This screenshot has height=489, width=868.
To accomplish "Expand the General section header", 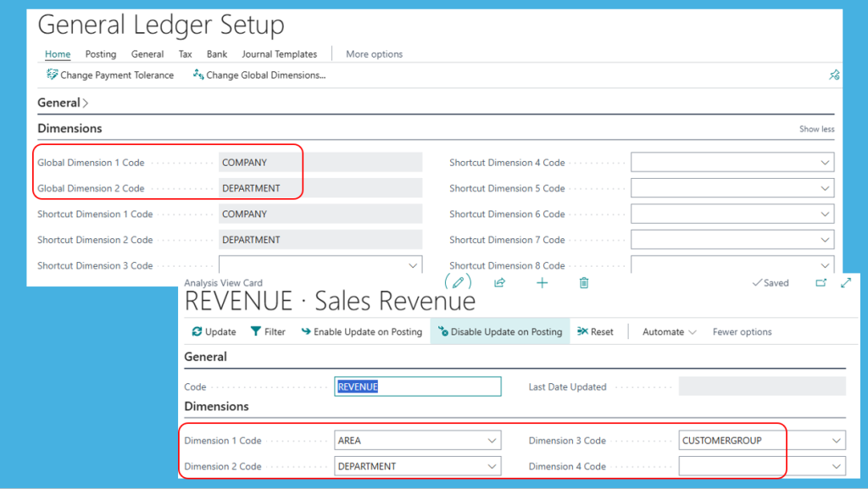I will (x=63, y=103).
